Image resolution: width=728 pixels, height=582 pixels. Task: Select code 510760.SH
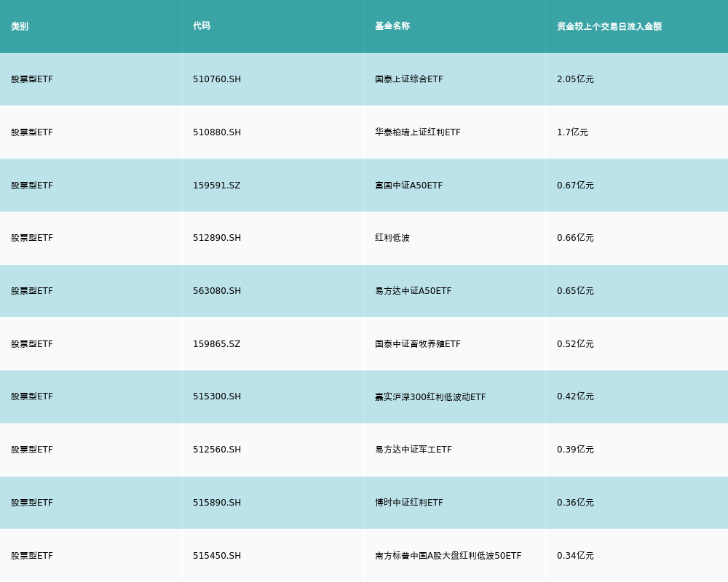point(217,79)
